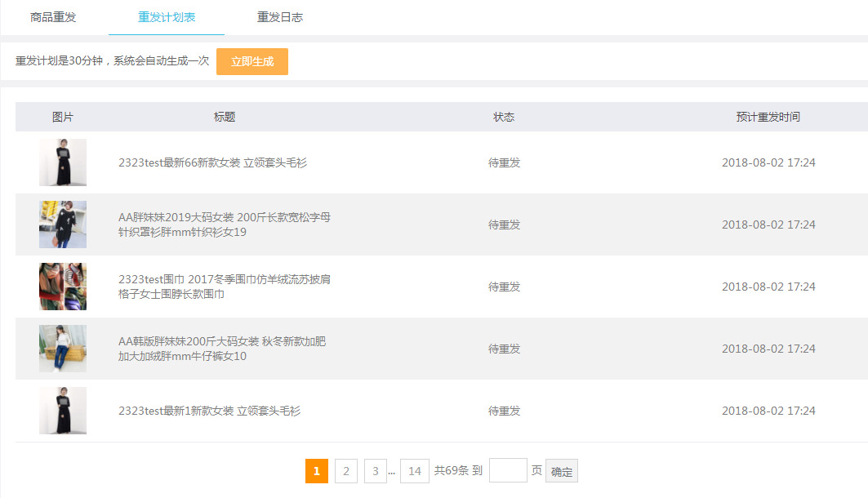This screenshot has width=868, height=498.
Task: Open the 重发日志 tab
Action: pyautogui.click(x=280, y=17)
